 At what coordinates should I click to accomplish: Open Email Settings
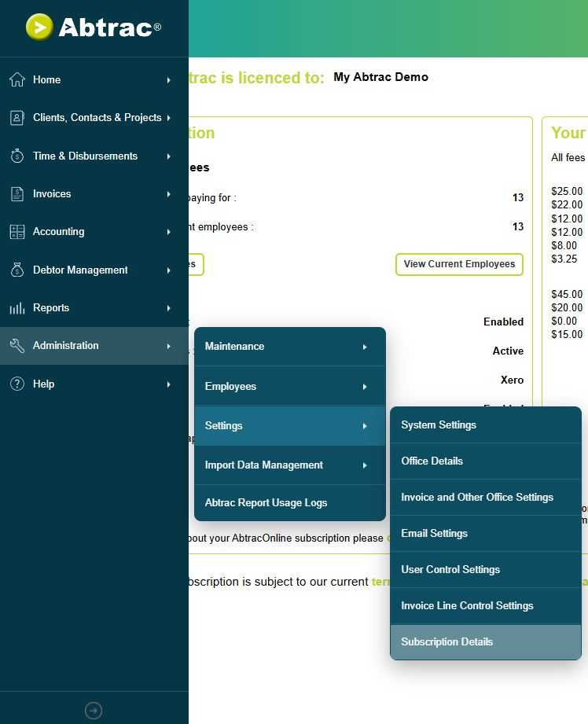(x=486, y=533)
